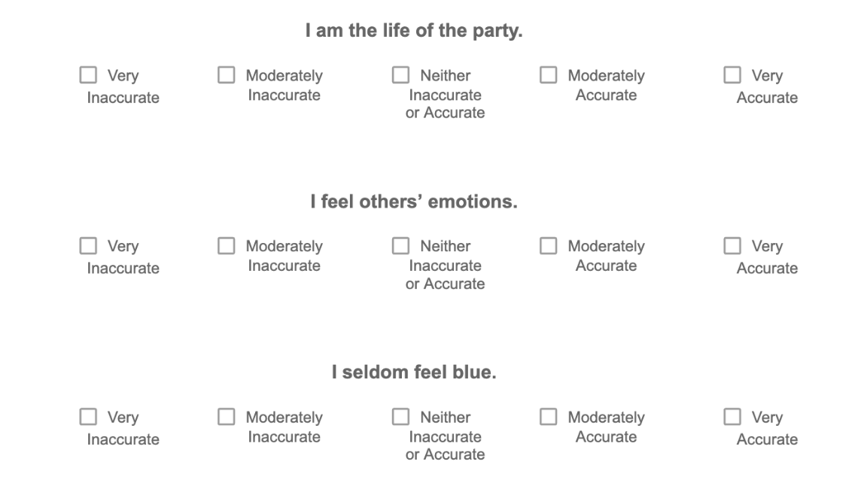Check 'Moderately Inaccurate' for seldom feel blue

(x=227, y=417)
